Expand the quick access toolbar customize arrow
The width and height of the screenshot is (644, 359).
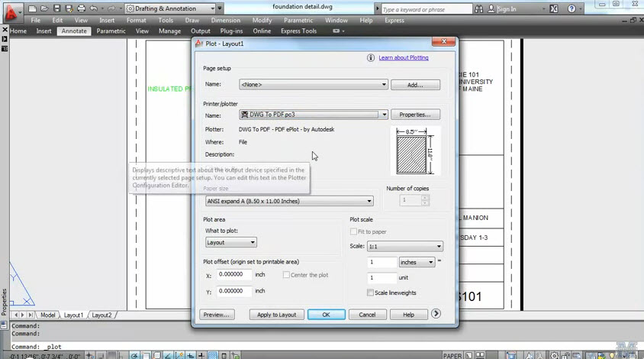(x=221, y=8)
